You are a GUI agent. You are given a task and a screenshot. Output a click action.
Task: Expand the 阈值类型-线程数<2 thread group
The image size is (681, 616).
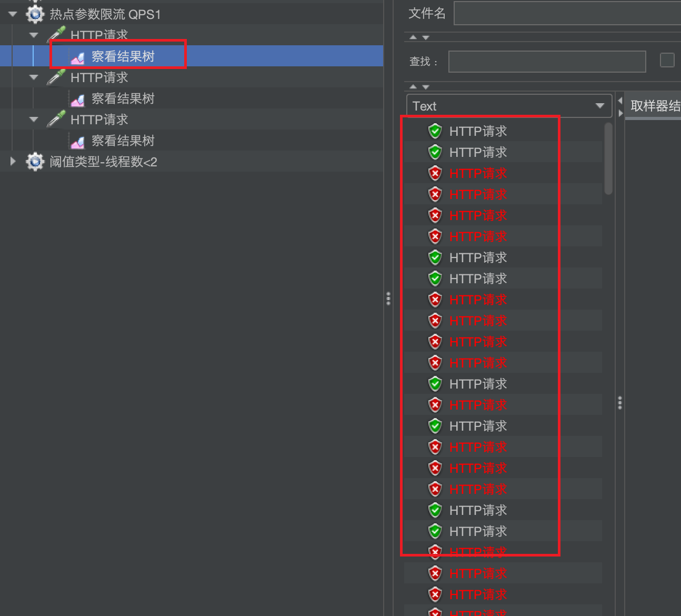[13, 161]
